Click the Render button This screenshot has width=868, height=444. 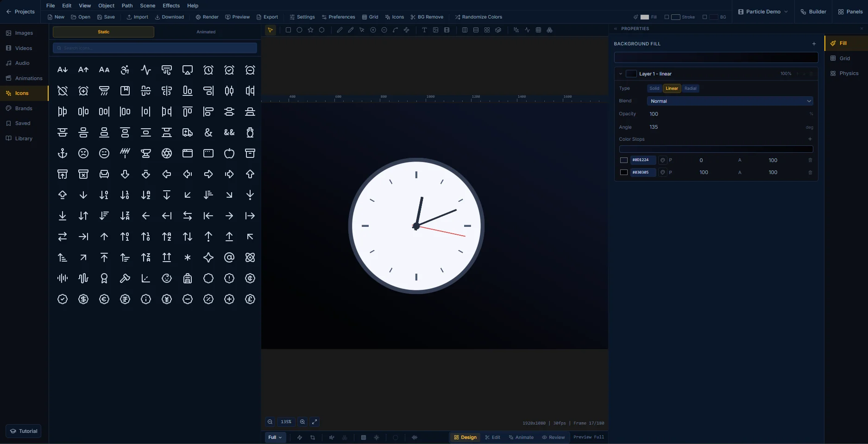207,17
